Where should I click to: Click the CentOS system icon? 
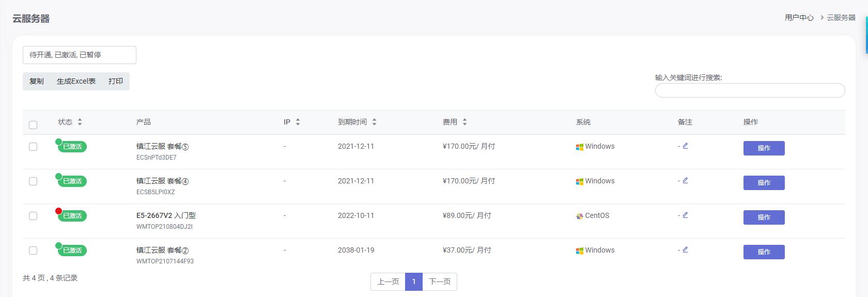point(580,216)
